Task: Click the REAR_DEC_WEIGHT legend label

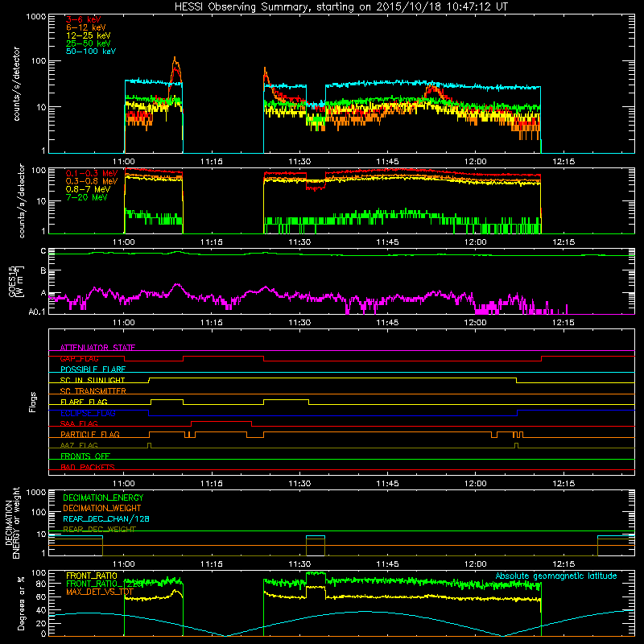Action: click(x=99, y=530)
